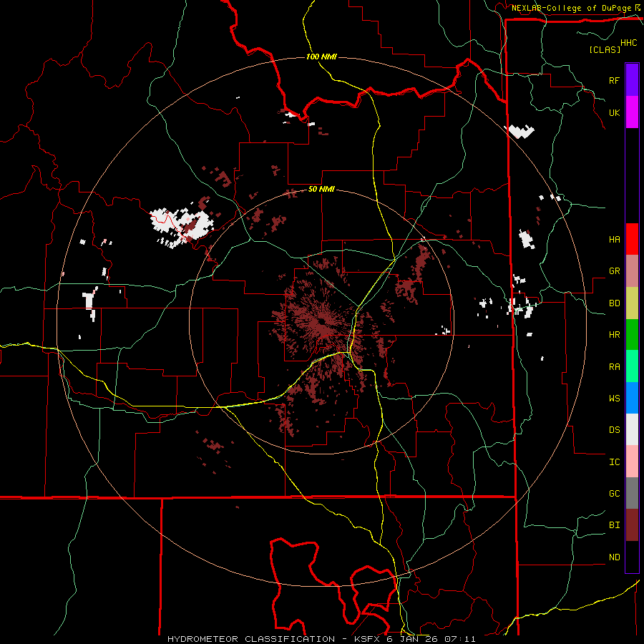Image resolution: width=644 pixels, height=644 pixels.
Task: Click the [CLAS] units label
Action: (x=605, y=49)
